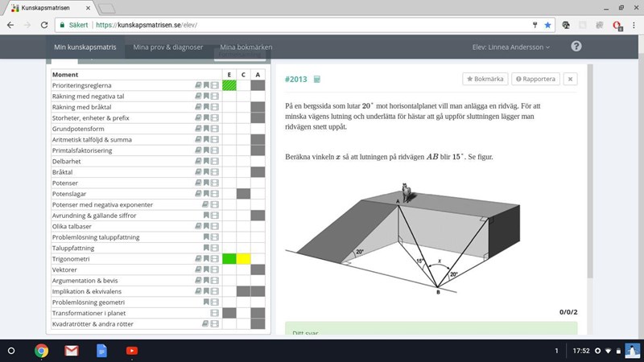Open the book icon for Prioriteringsreglerna
This screenshot has height=362, width=644.
pos(198,84)
